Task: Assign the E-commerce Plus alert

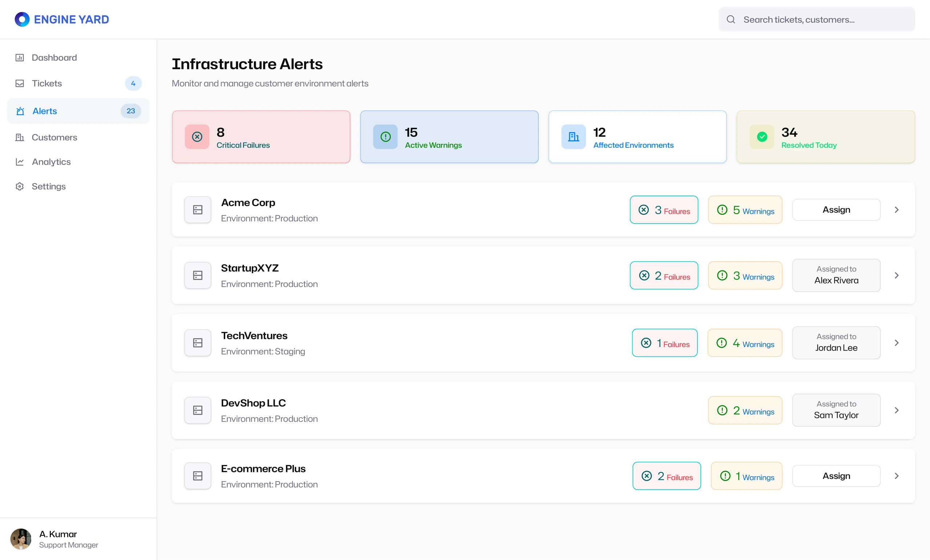Action: click(836, 476)
